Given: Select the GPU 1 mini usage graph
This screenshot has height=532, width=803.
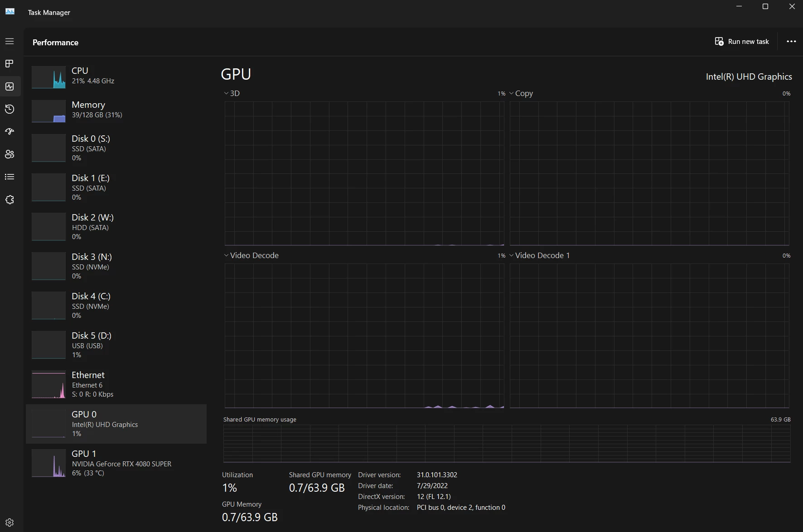Looking at the screenshot, I should pos(48,463).
